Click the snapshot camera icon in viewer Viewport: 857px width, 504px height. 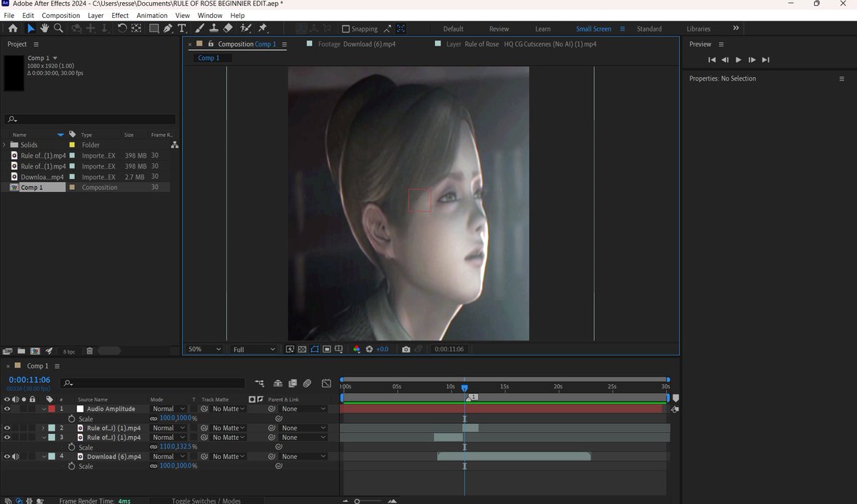click(x=406, y=349)
